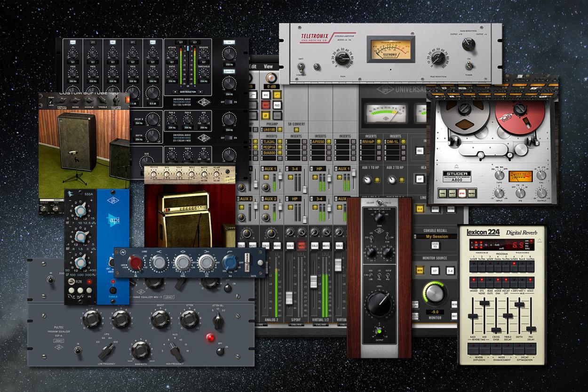Open 3-4 send selector on S/PDIF channel

[x=294, y=168]
